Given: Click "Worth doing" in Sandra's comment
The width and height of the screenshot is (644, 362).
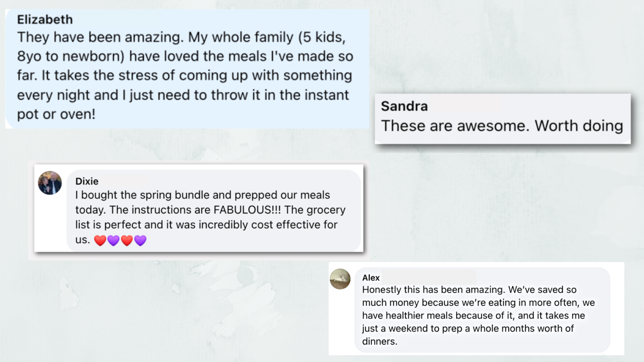Looking at the screenshot, I should 579,126.
